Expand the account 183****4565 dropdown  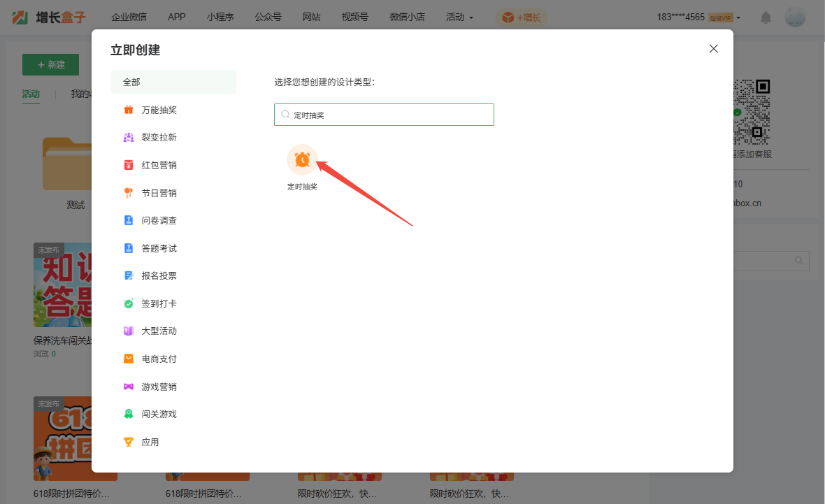[698, 17]
